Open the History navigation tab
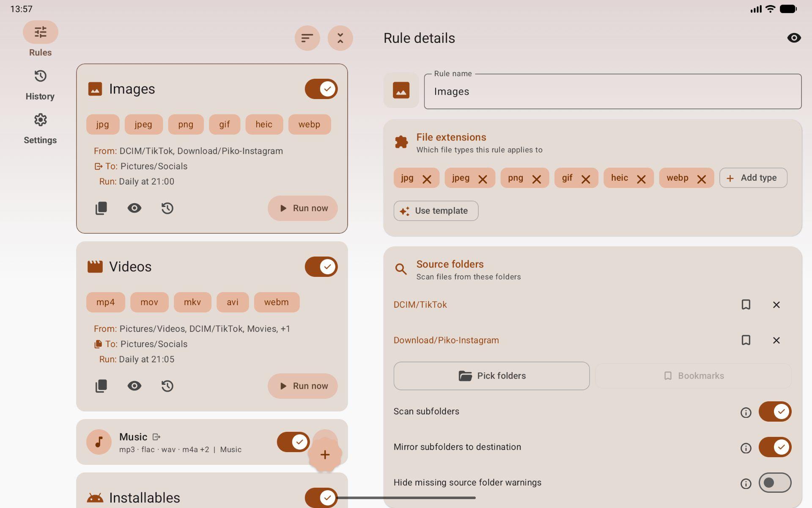The height and width of the screenshot is (508, 812). 40,85
